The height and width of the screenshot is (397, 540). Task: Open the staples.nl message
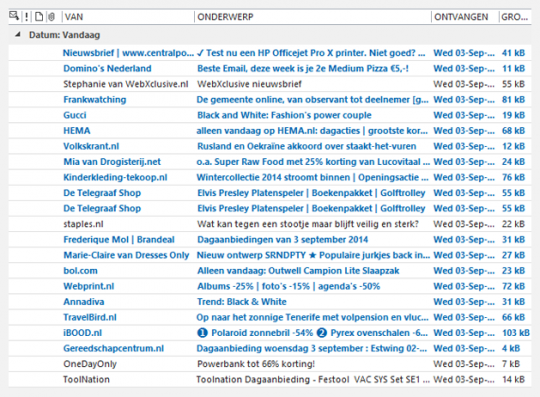click(x=270, y=224)
